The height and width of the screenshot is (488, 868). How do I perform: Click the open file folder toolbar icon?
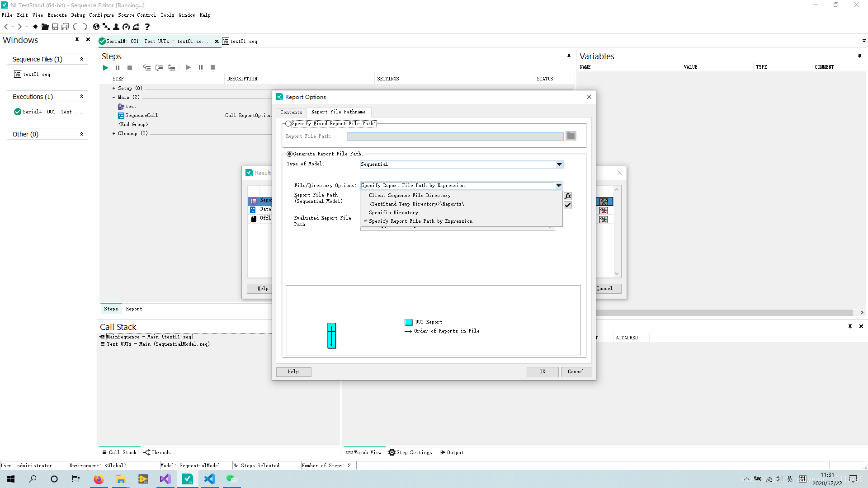pos(45,27)
